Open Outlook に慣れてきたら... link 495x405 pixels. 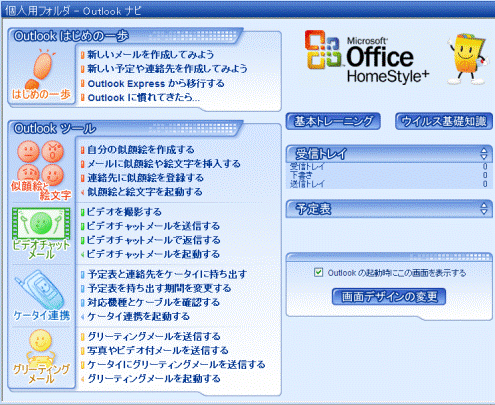coord(143,98)
